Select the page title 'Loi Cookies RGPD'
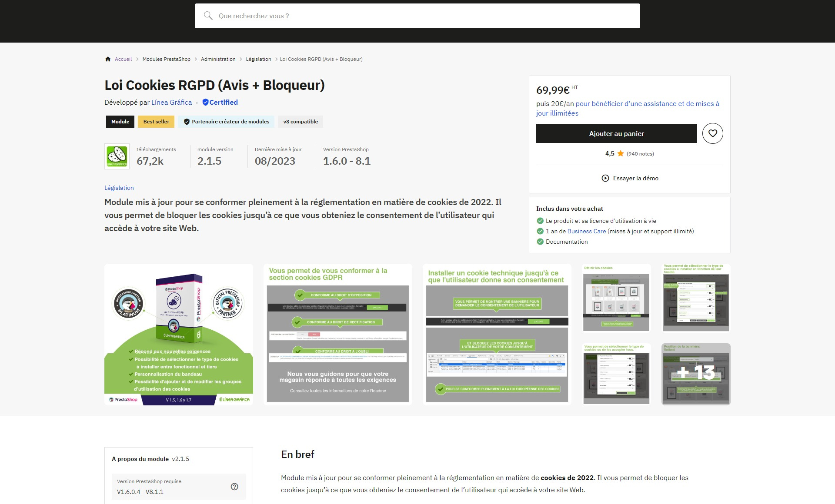 (x=214, y=85)
